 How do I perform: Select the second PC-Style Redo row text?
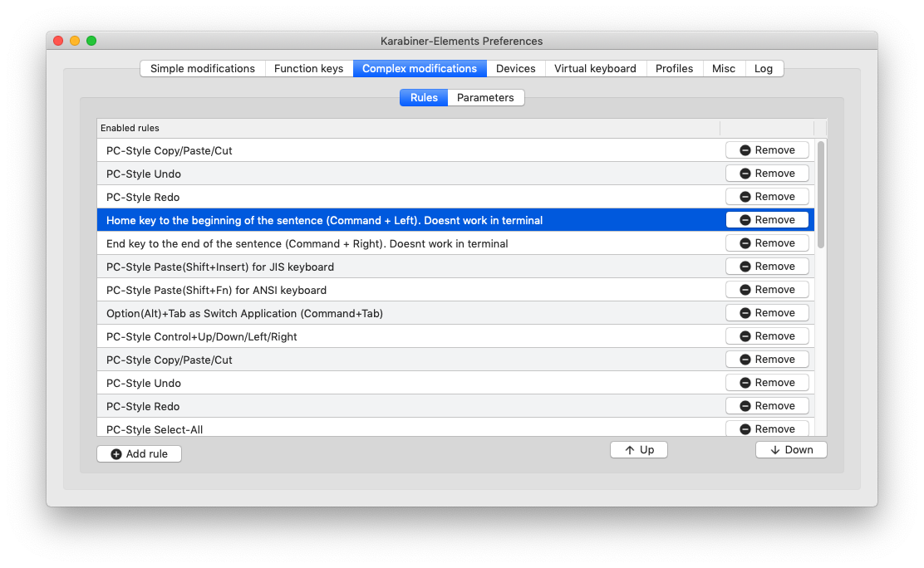[143, 407]
